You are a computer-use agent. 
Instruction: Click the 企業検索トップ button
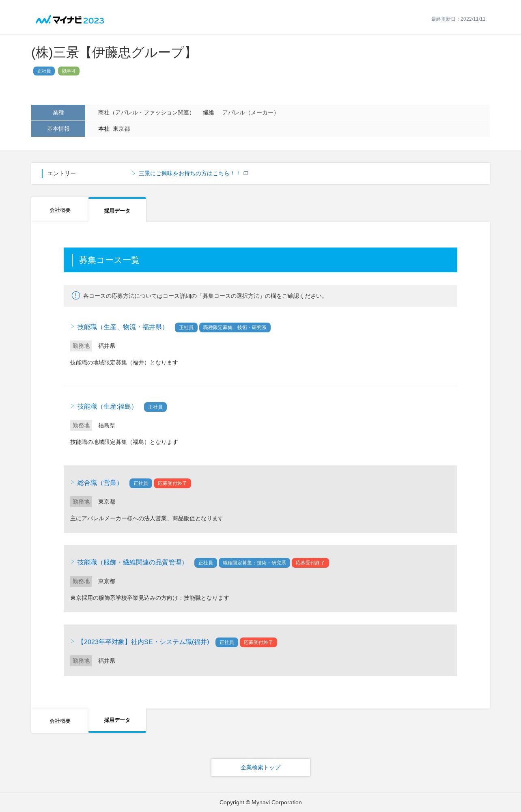pos(260,767)
